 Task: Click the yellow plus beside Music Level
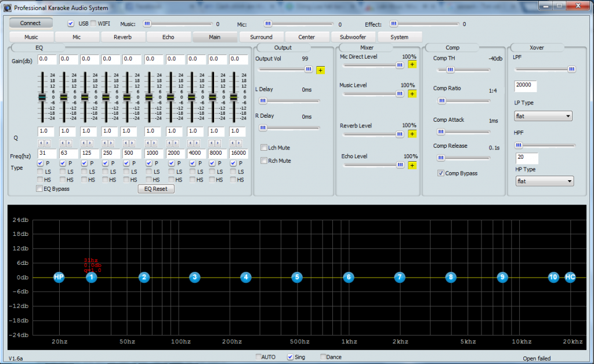(412, 93)
